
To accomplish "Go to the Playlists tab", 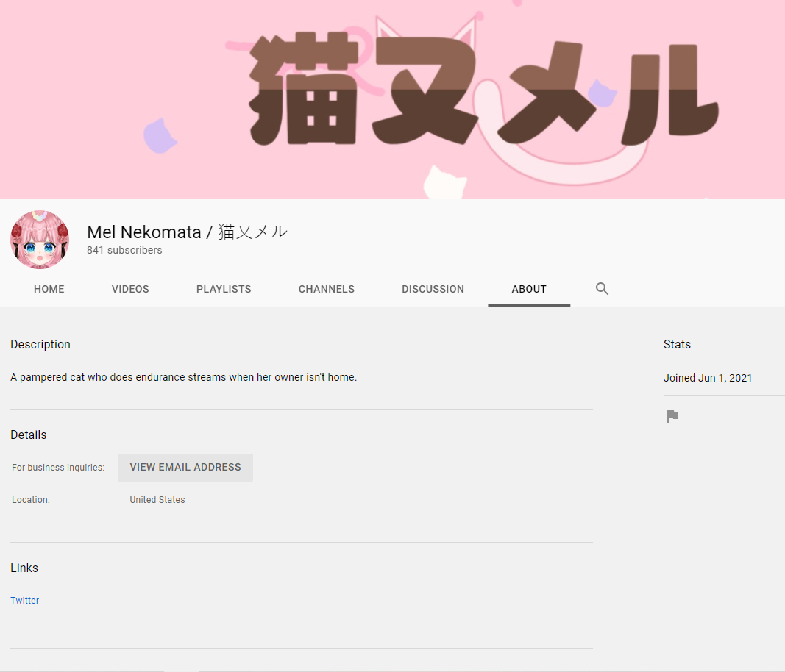I will [x=224, y=289].
